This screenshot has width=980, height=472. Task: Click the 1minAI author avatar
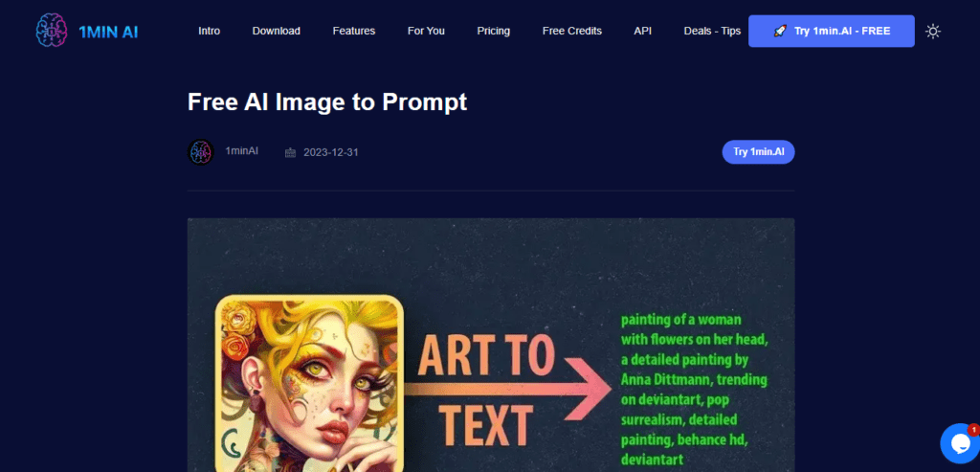point(201,152)
